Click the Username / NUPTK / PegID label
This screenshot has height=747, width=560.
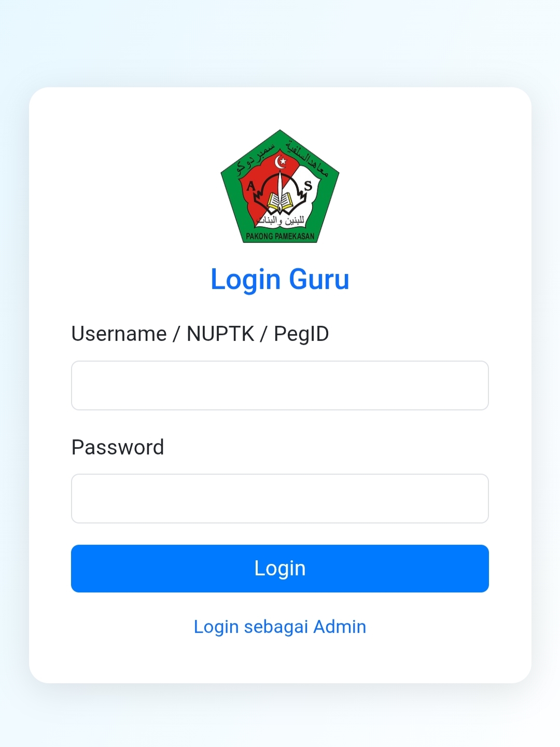tap(200, 334)
